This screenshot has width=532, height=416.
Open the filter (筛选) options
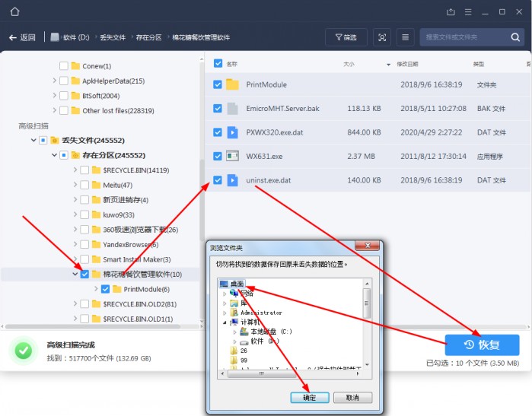(346, 37)
